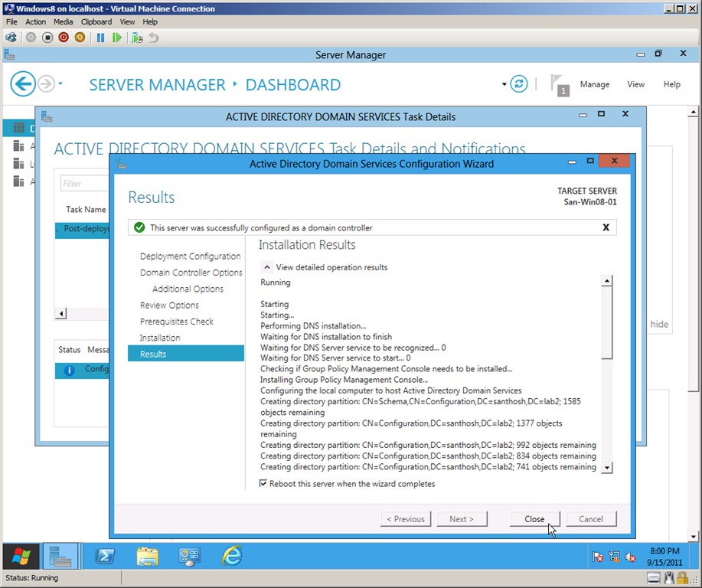Shut down the VM using the red power icon
The image size is (702, 588).
(64, 38)
